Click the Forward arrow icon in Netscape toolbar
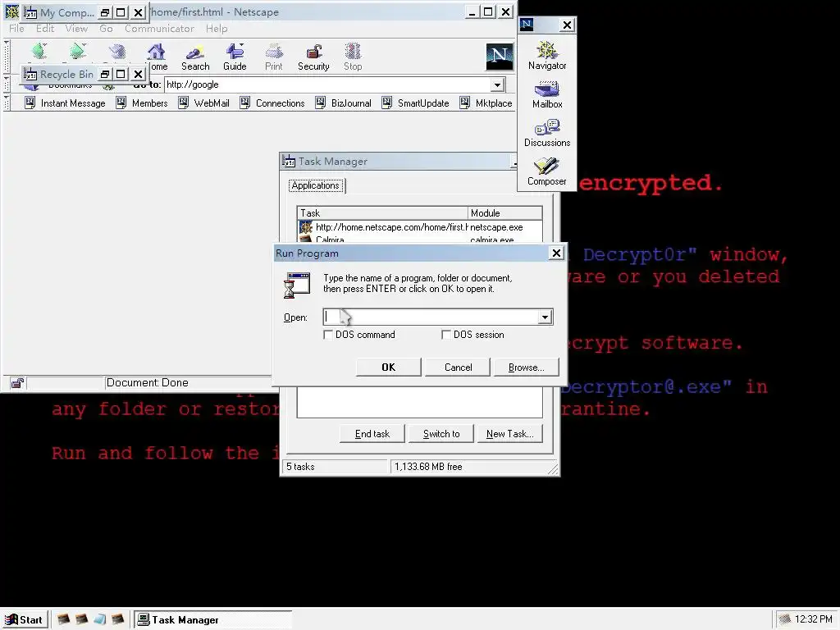The height and width of the screenshot is (630, 840). [x=78, y=52]
